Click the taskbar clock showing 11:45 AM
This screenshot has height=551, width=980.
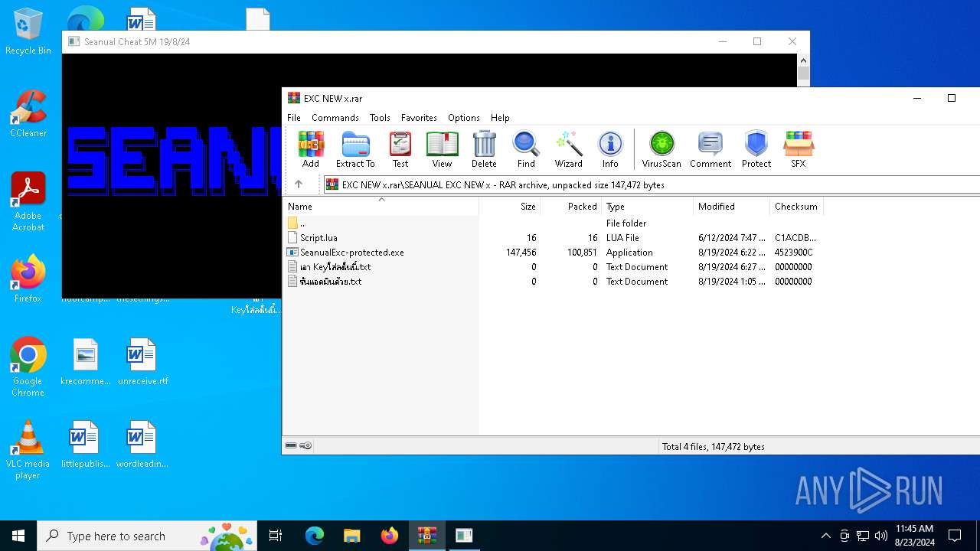pyautogui.click(x=914, y=536)
